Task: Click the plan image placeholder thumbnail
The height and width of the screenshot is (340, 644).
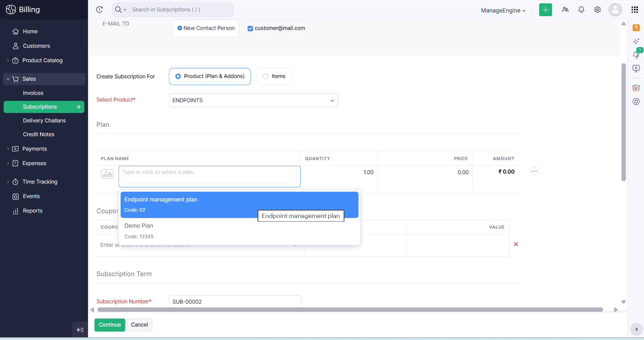Action: click(108, 174)
